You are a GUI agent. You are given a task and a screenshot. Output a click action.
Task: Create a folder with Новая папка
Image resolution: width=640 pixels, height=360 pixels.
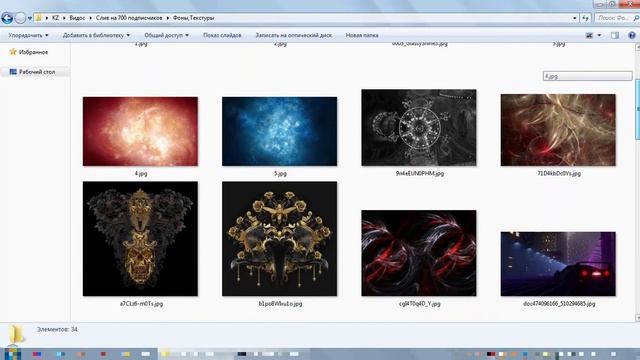tap(362, 36)
